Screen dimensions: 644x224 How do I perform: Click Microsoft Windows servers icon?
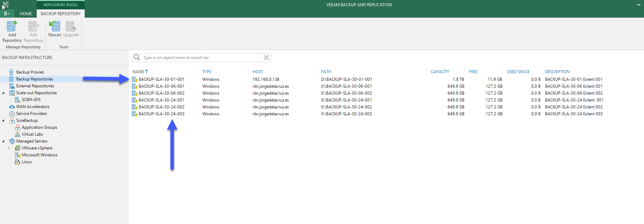click(x=18, y=155)
